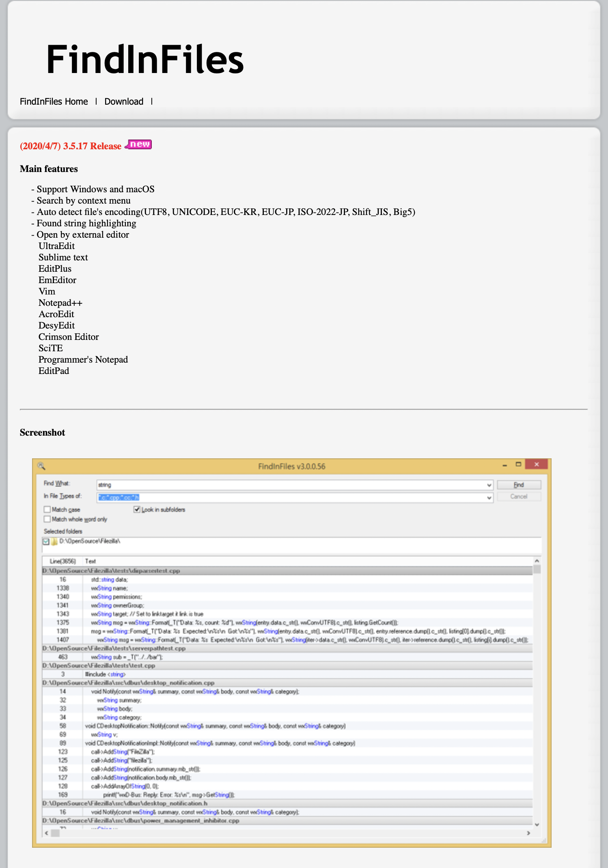Click 'Crimson Editor' in the editor list
The height and width of the screenshot is (868, 608).
click(69, 337)
